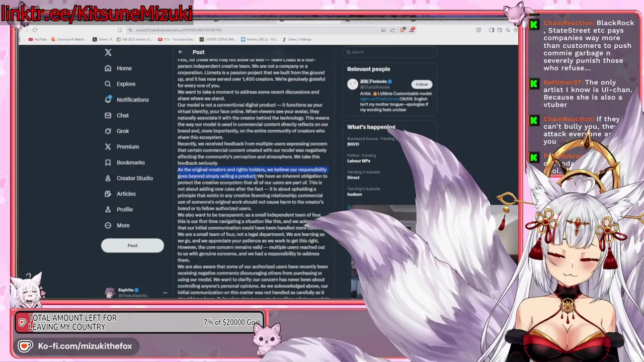The image size is (644, 362).
Task: Open Home / X bookmark
Action: click(x=103, y=39)
